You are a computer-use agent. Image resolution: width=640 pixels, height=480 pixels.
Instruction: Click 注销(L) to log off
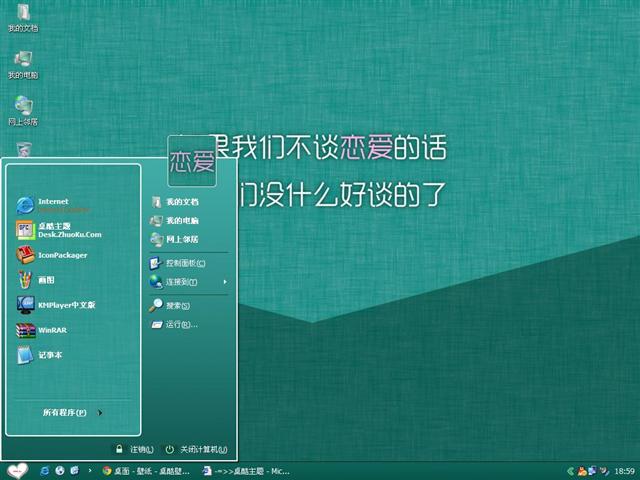point(142,449)
